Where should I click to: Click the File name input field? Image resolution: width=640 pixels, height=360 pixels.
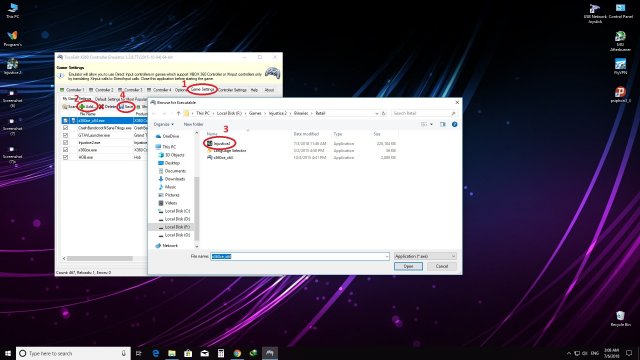click(300, 256)
